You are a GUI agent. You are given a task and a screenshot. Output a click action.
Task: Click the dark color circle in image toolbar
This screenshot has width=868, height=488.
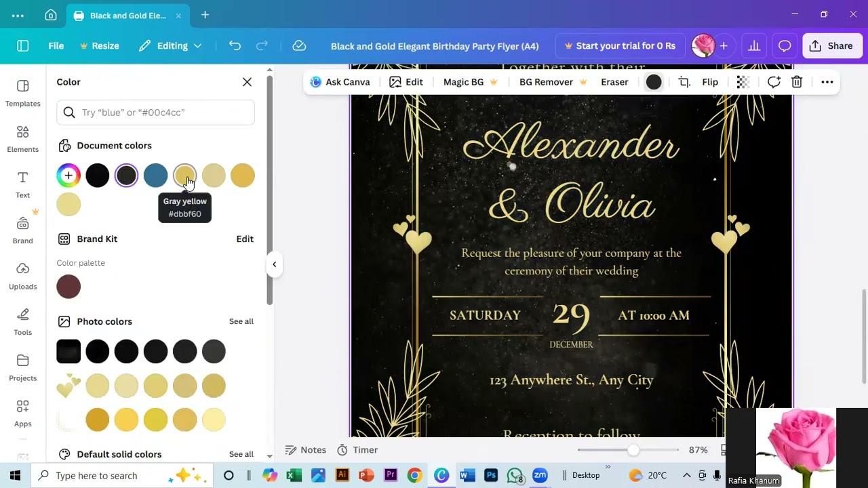(654, 82)
